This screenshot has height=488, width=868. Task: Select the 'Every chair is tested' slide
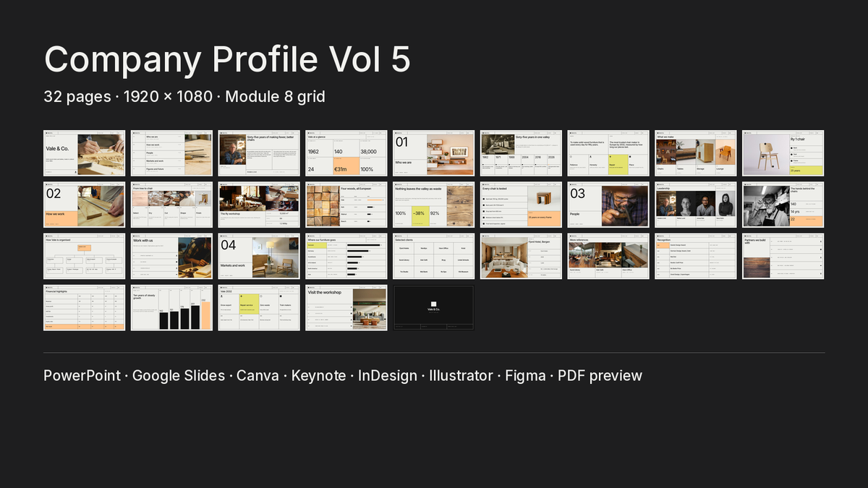click(521, 205)
